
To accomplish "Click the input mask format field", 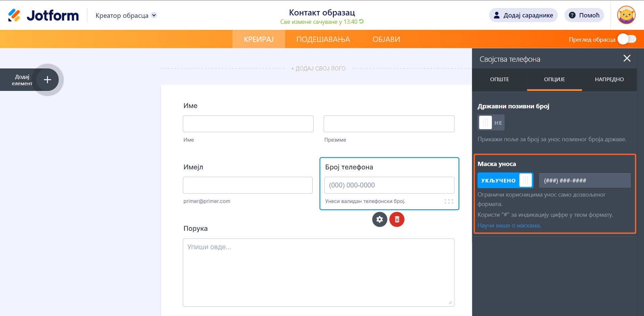I will coord(585,180).
